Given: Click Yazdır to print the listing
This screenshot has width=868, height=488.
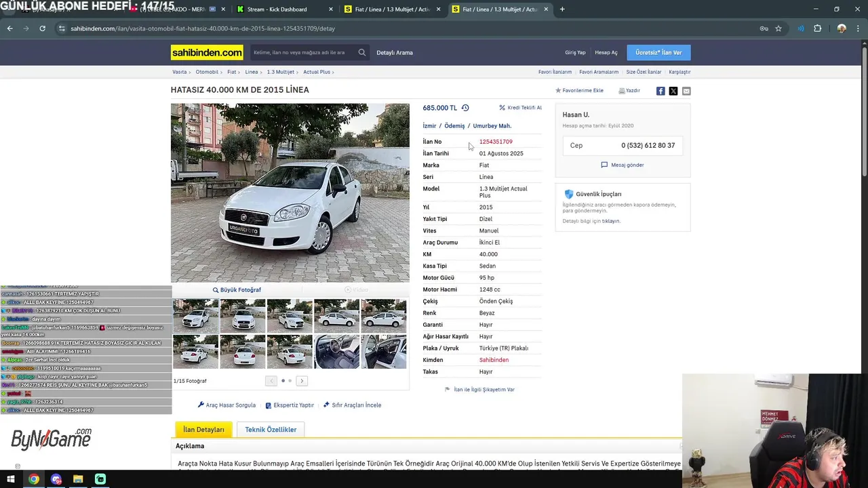Looking at the screenshot, I should (629, 90).
